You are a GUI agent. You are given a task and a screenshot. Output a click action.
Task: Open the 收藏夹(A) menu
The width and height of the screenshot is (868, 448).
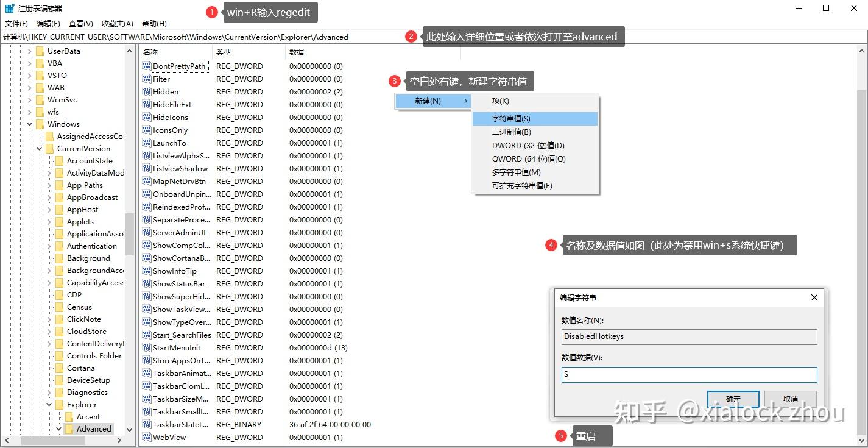pos(118,24)
